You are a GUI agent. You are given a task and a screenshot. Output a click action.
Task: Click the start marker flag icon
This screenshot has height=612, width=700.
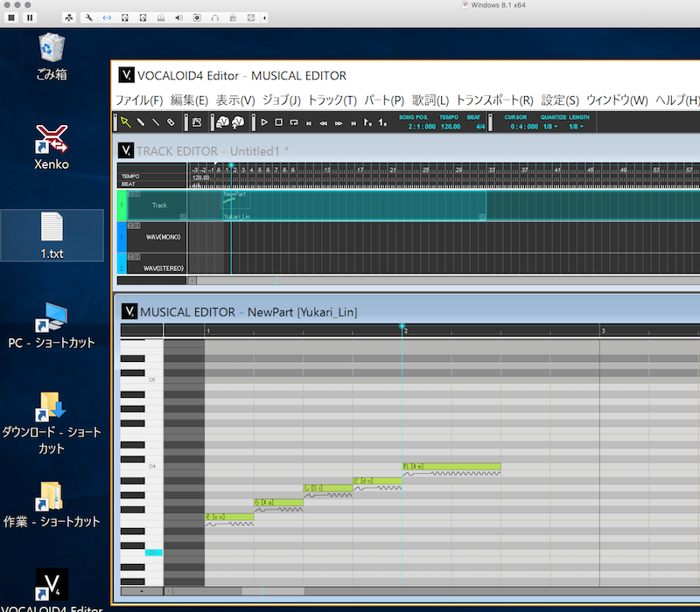367,122
